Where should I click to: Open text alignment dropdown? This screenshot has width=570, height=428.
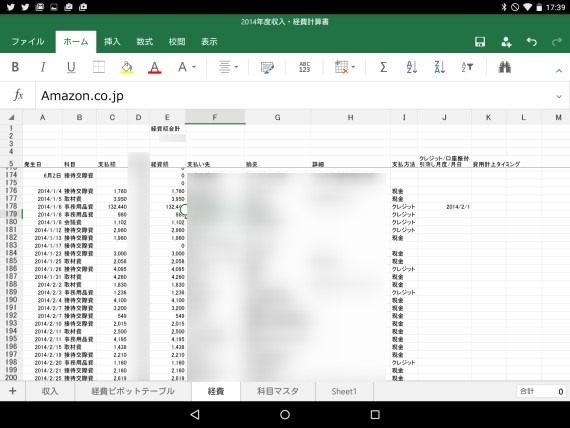[228, 67]
